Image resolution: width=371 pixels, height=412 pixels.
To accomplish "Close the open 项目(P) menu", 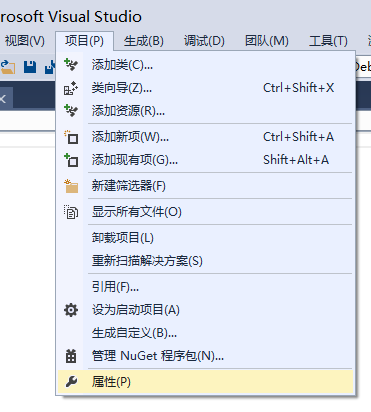I will (84, 41).
